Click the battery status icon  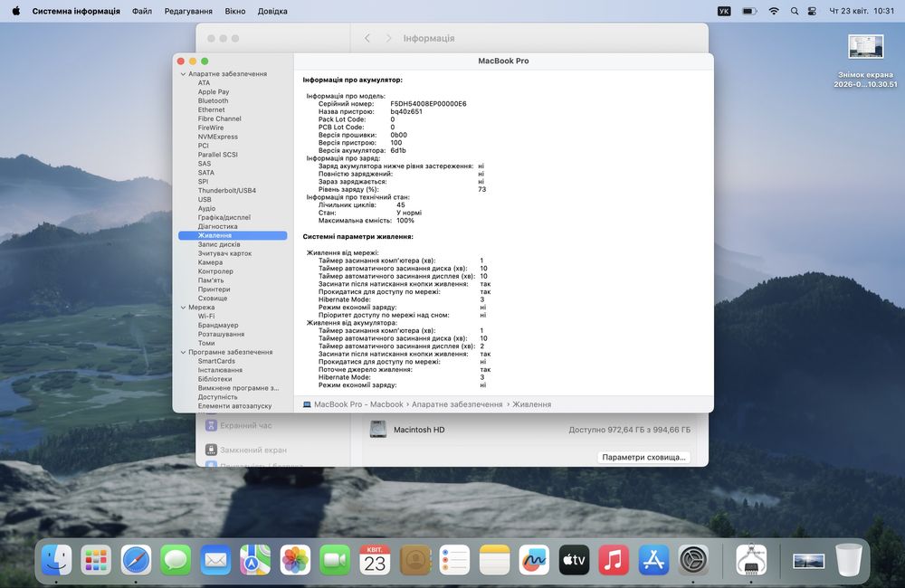[x=749, y=11]
